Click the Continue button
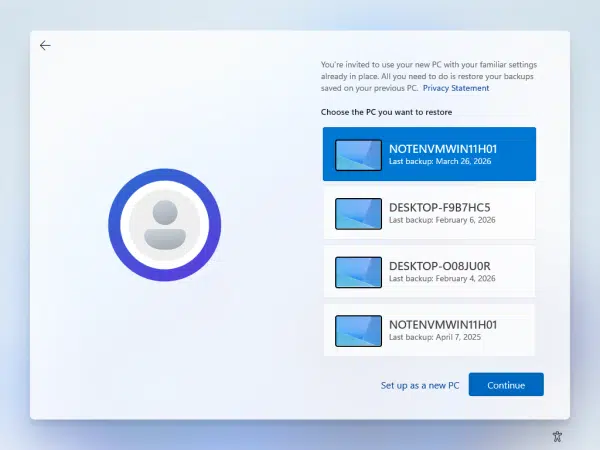Viewport: 600px width, 450px height. [x=506, y=385]
